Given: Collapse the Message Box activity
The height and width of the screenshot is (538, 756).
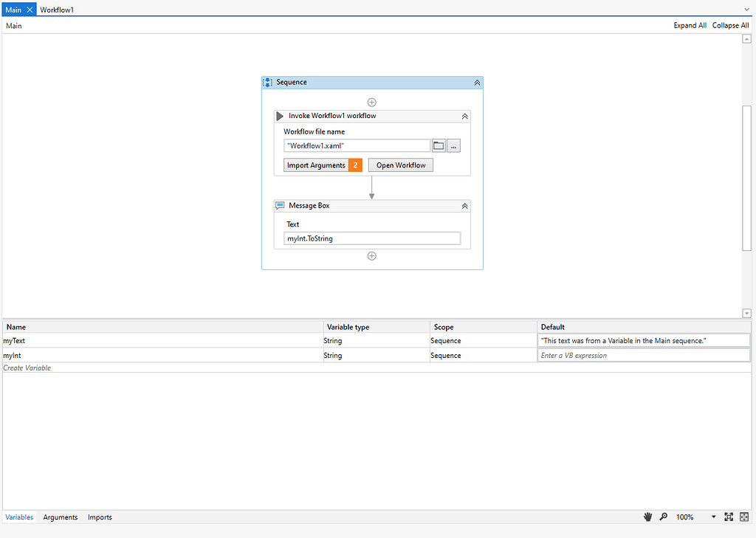Looking at the screenshot, I should [x=464, y=205].
